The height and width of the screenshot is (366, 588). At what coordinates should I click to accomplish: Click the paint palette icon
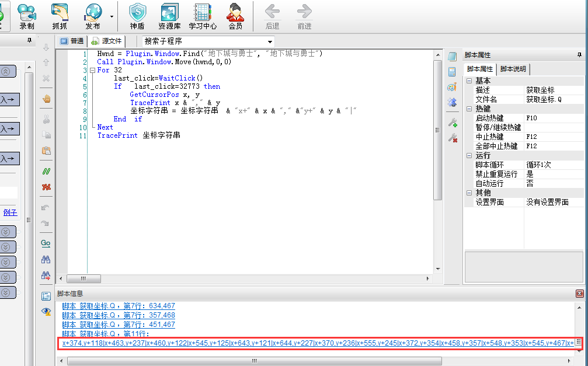pyautogui.click(x=453, y=87)
